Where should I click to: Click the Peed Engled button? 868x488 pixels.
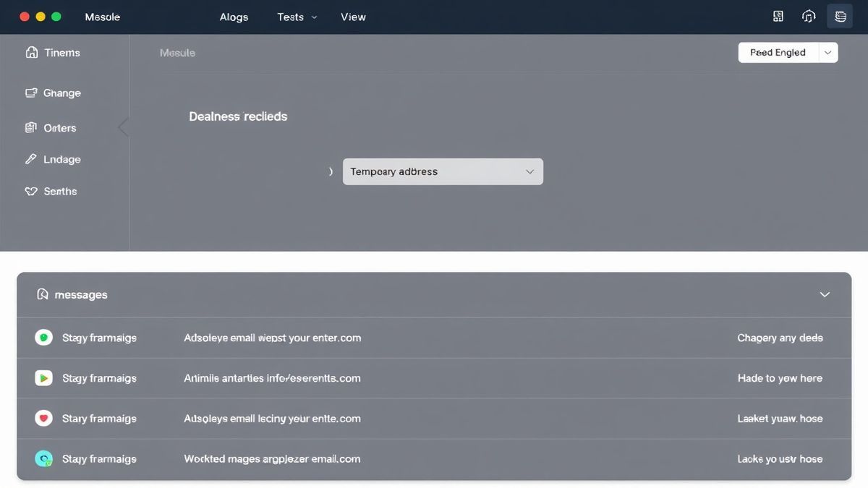click(778, 53)
